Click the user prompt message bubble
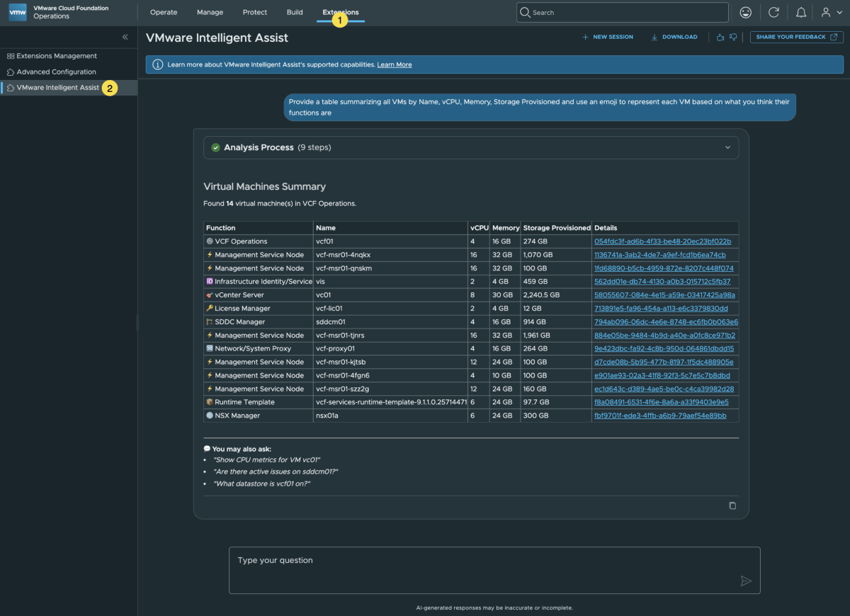Image resolution: width=850 pixels, height=616 pixels. point(540,108)
